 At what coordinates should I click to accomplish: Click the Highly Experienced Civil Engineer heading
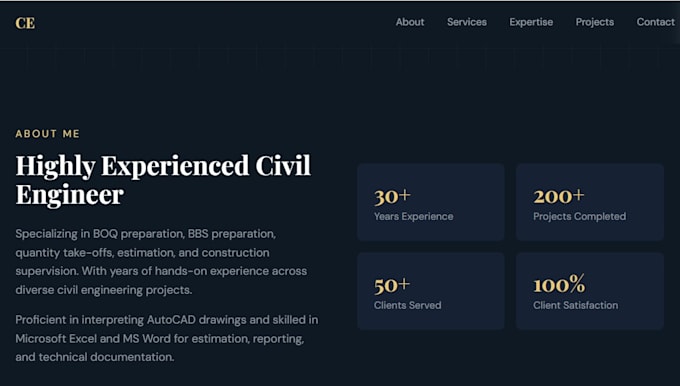click(x=163, y=180)
